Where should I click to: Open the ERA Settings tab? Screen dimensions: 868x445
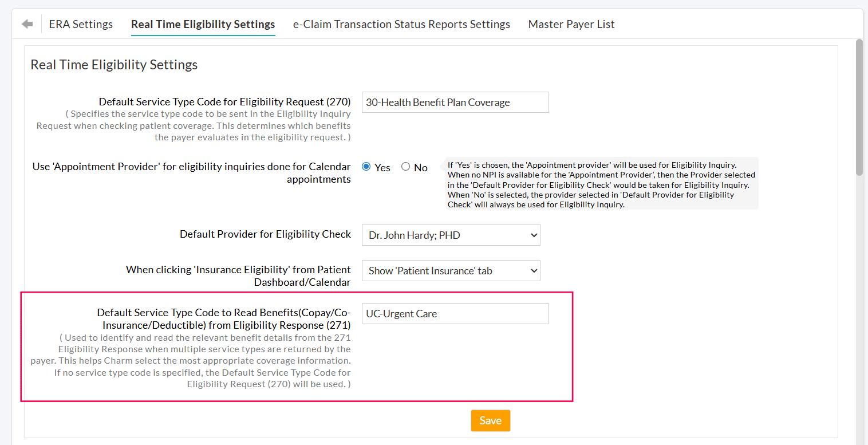(x=81, y=24)
